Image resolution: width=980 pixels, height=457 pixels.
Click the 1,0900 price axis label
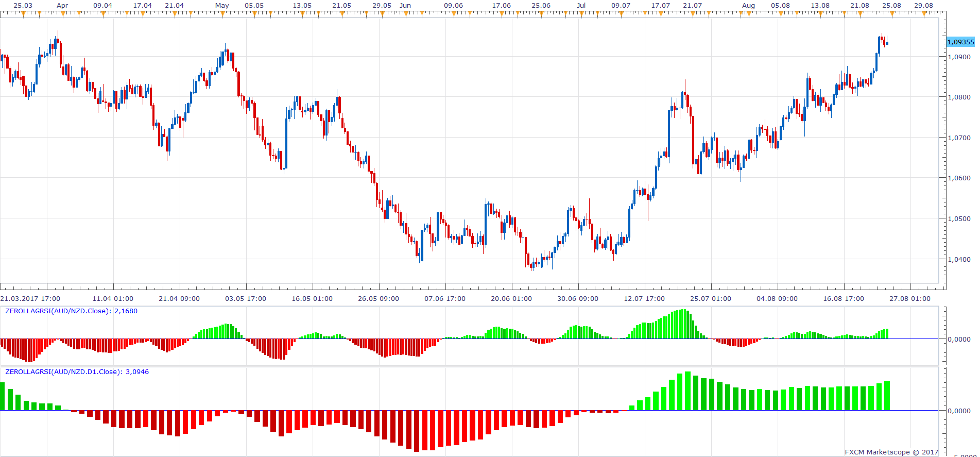pyautogui.click(x=959, y=57)
